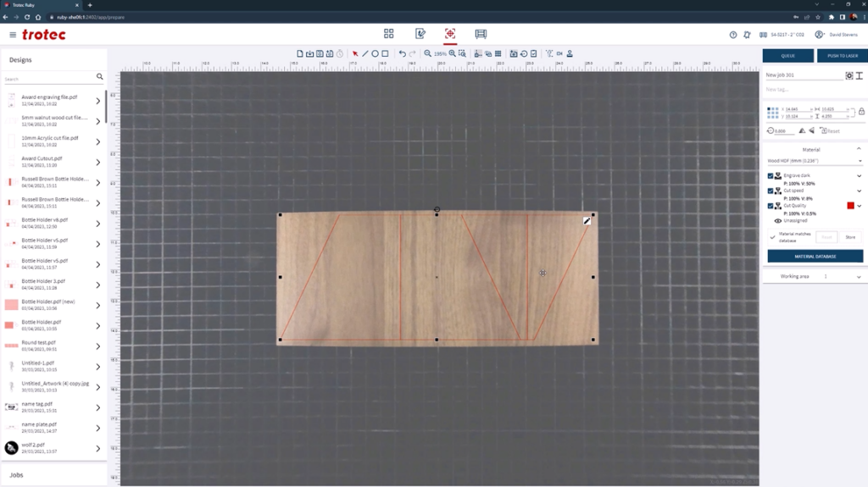This screenshot has width=868, height=487.
Task: Click the Reset rotation button
Action: click(830, 131)
